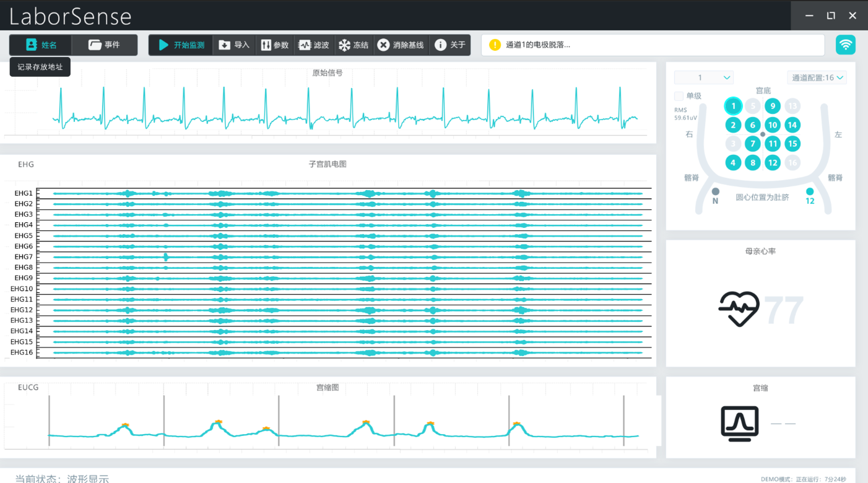Click the maternal heart rate value 77
This screenshot has width=868, height=483.
click(x=784, y=310)
